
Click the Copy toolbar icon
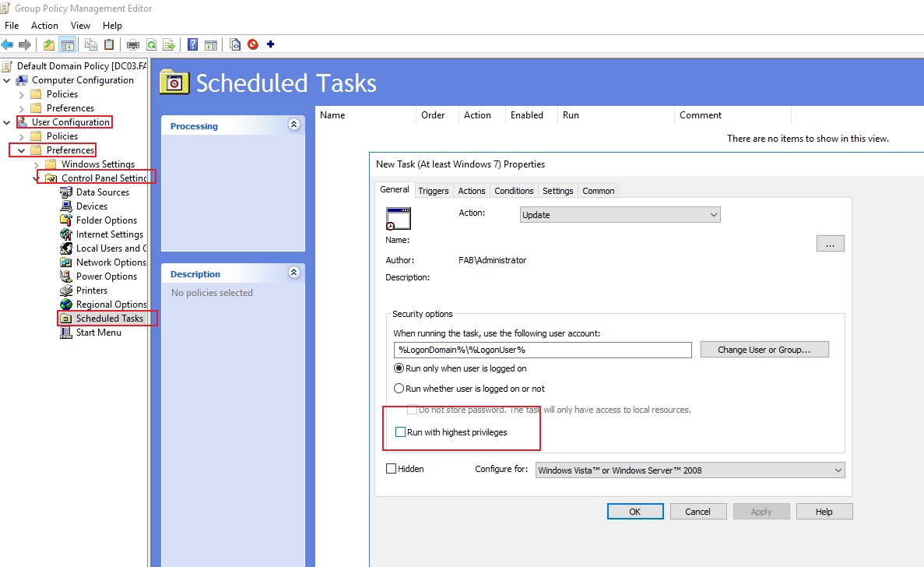click(x=91, y=45)
